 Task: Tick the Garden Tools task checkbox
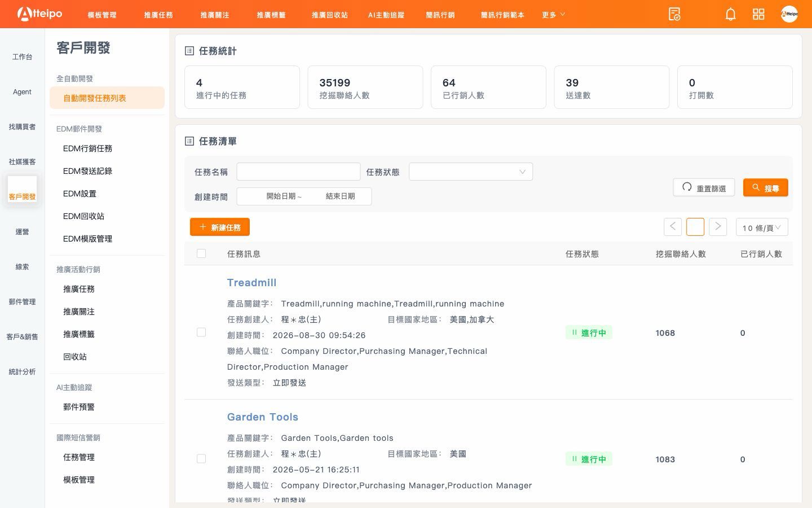(201, 459)
